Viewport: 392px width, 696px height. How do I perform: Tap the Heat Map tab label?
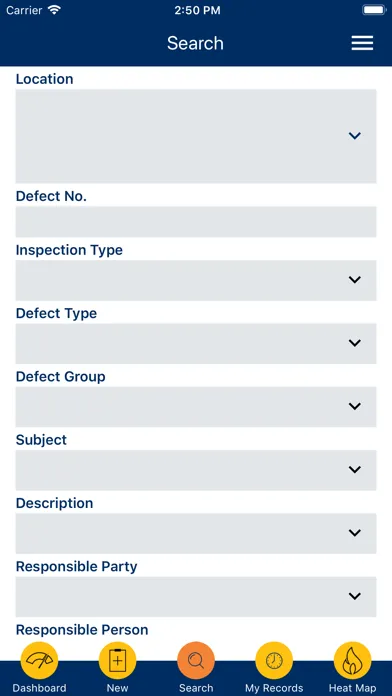click(x=352, y=688)
